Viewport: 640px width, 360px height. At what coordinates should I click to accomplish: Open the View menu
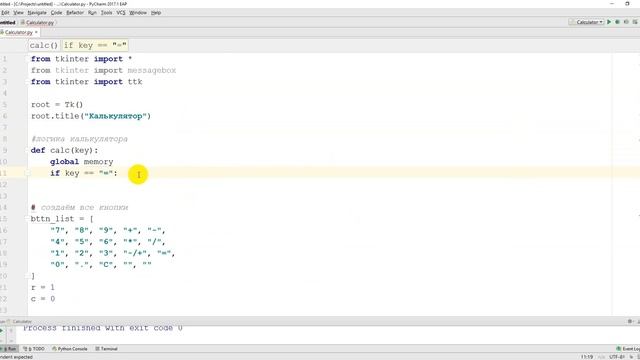[x=18, y=13]
